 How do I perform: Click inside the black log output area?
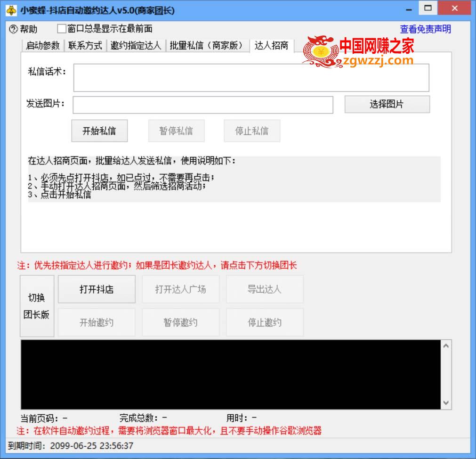[231, 375]
